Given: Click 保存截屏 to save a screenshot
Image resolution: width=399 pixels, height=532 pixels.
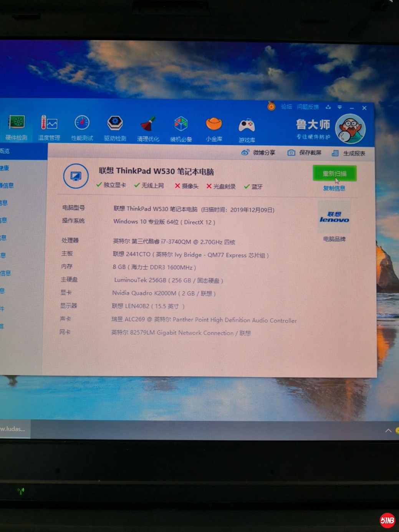Looking at the screenshot, I should click(x=305, y=153).
